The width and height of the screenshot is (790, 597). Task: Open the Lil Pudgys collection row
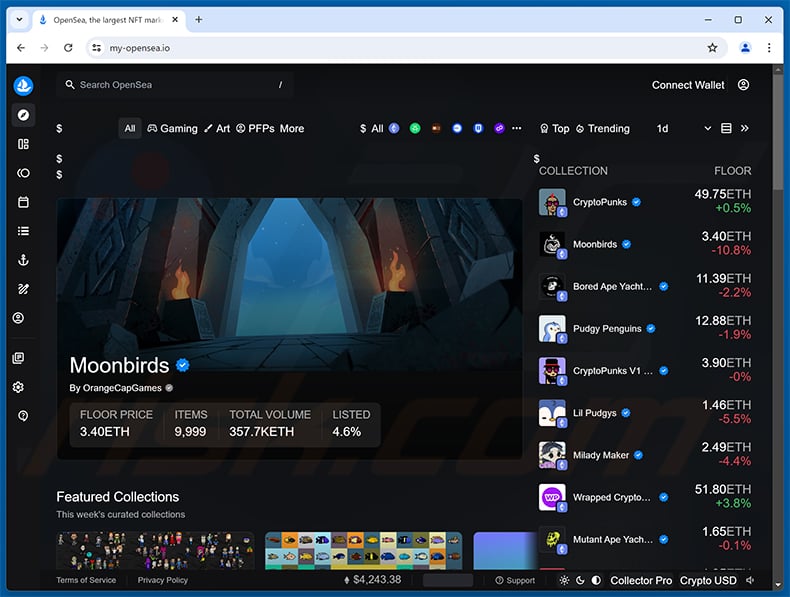[644, 413]
